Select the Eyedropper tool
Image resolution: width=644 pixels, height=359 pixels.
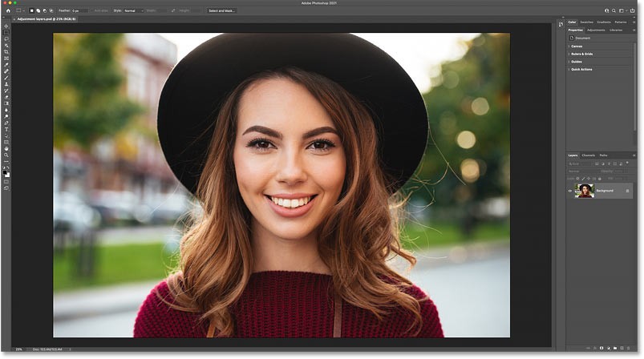[x=6, y=65]
